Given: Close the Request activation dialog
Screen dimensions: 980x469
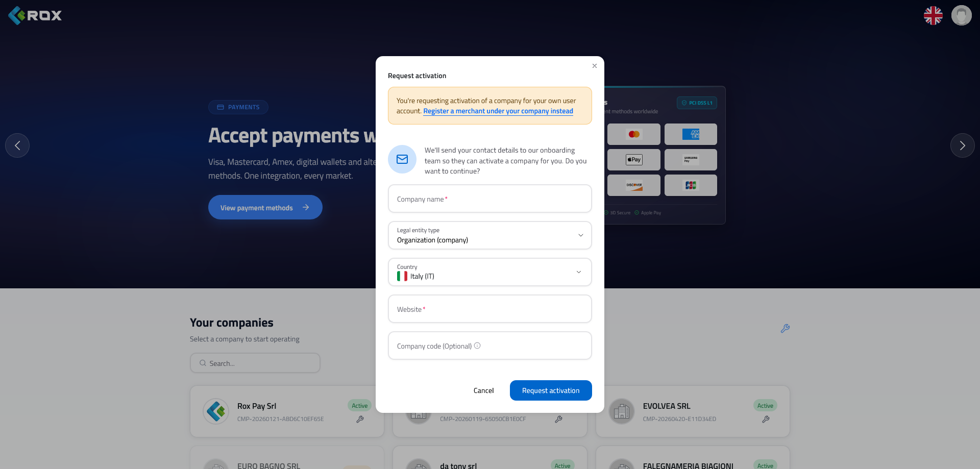Looking at the screenshot, I should [x=595, y=66].
